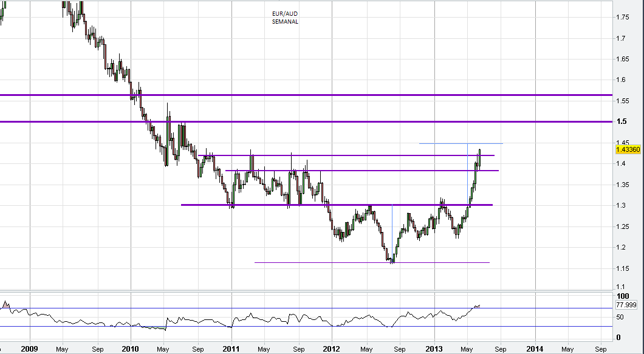Select the purple line near 1.385 level

click(x=362, y=171)
